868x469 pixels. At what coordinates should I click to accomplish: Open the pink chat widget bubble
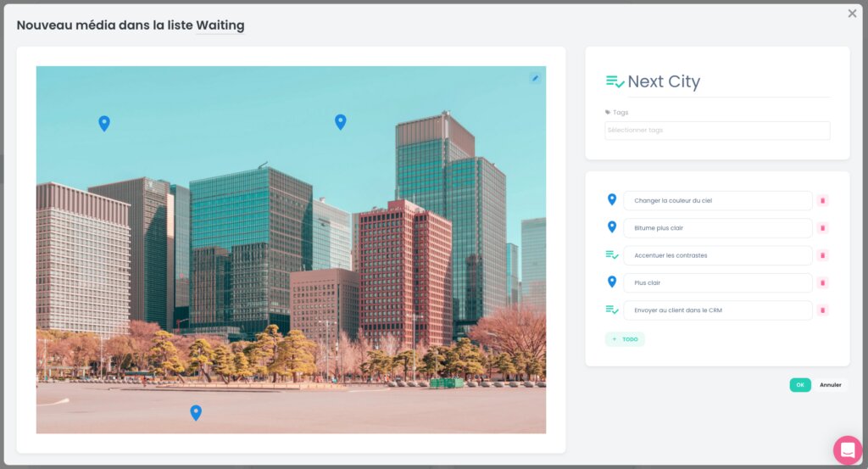tap(848, 450)
